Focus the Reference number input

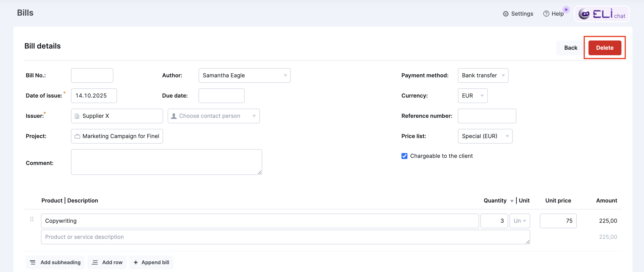pos(487,116)
